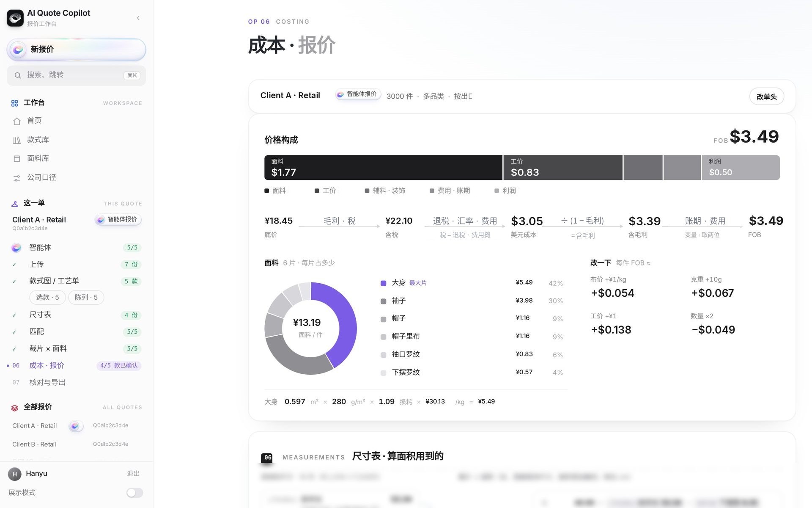Click the sliders icon beside 公司口径
Image resolution: width=812 pixels, height=508 pixels.
[17, 178]
